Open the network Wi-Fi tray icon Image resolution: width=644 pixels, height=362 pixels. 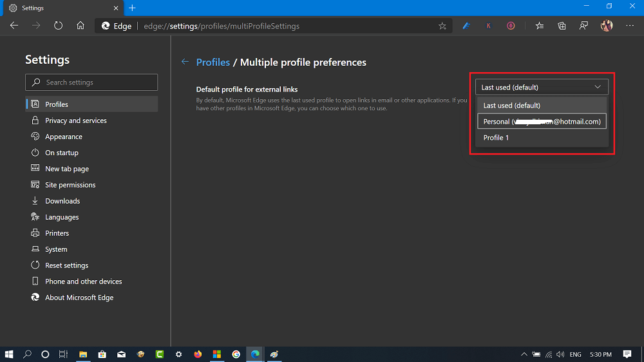549,354
